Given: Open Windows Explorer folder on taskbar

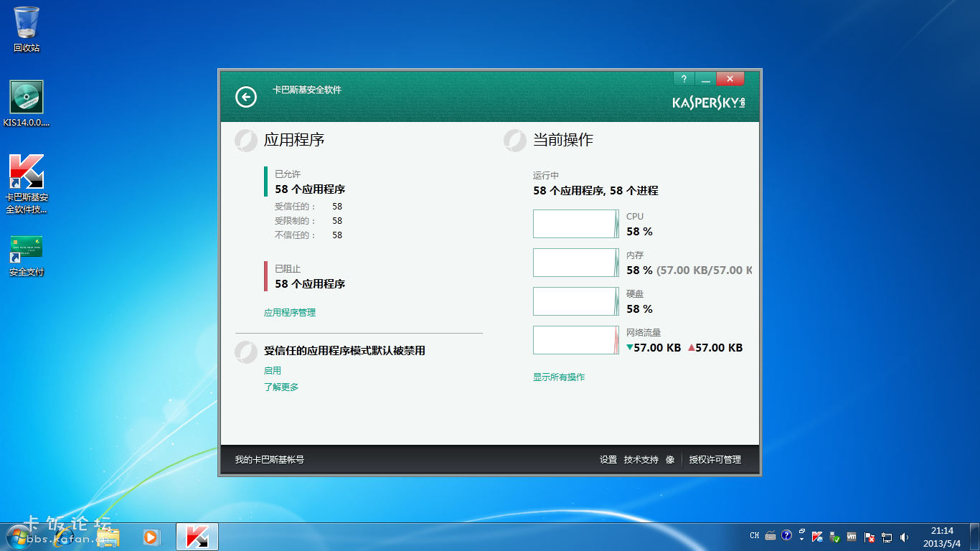Looking at the screenshot, I should (109, 537).
